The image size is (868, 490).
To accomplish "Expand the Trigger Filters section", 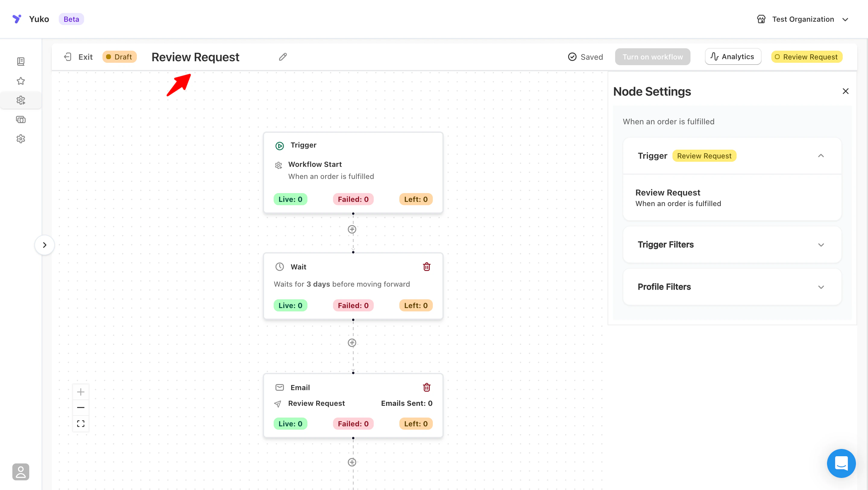I will pos(821,245).
